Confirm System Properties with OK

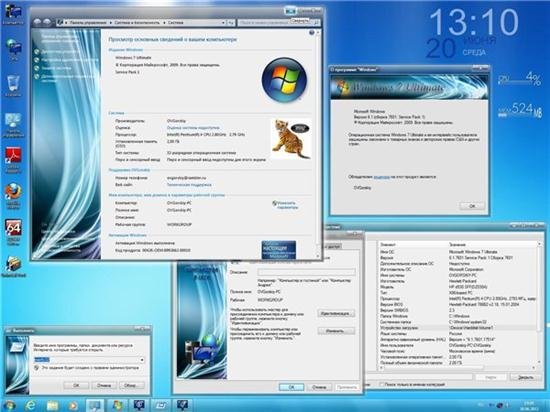(x=291, y=387)
